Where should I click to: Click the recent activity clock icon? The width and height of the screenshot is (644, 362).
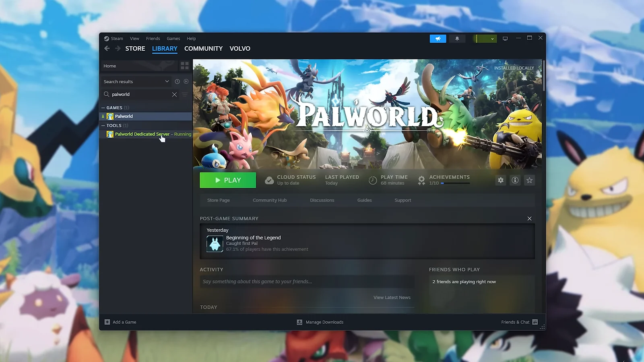tap(177, 82)
